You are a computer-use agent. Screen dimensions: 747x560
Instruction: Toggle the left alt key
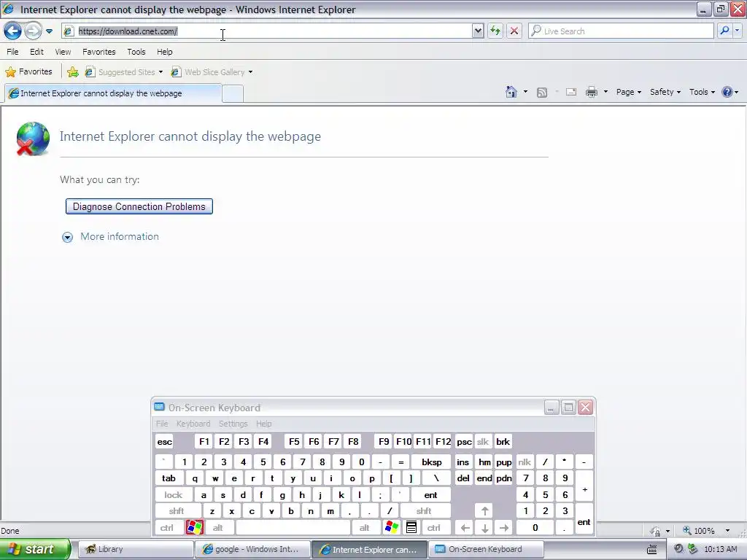pos(217,528)
